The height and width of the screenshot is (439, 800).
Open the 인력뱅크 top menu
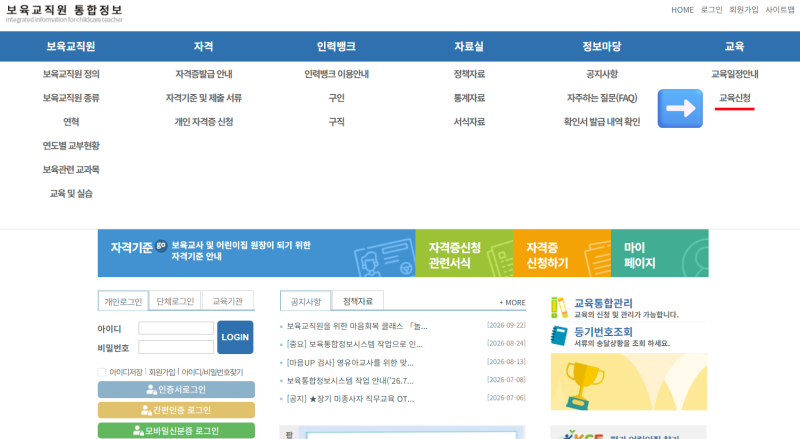click(336, 46)
